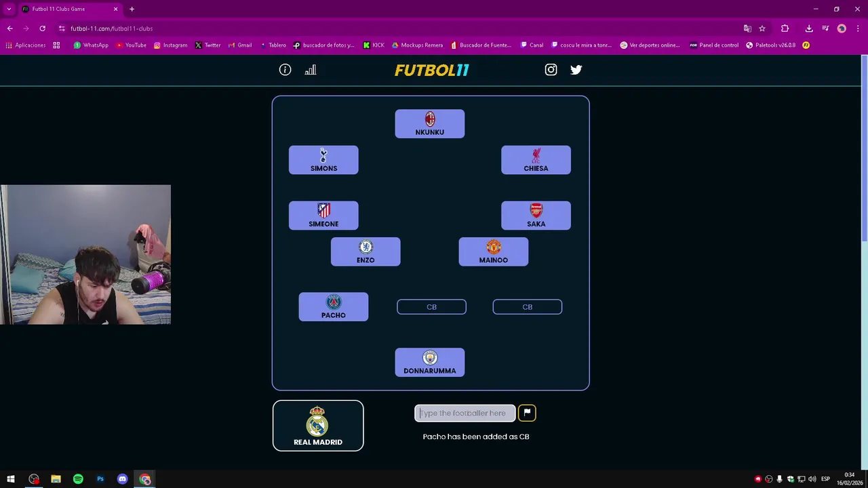The image size is (868, 488).
Task: Expand the tab search dropdown
Action: point(8,9)
